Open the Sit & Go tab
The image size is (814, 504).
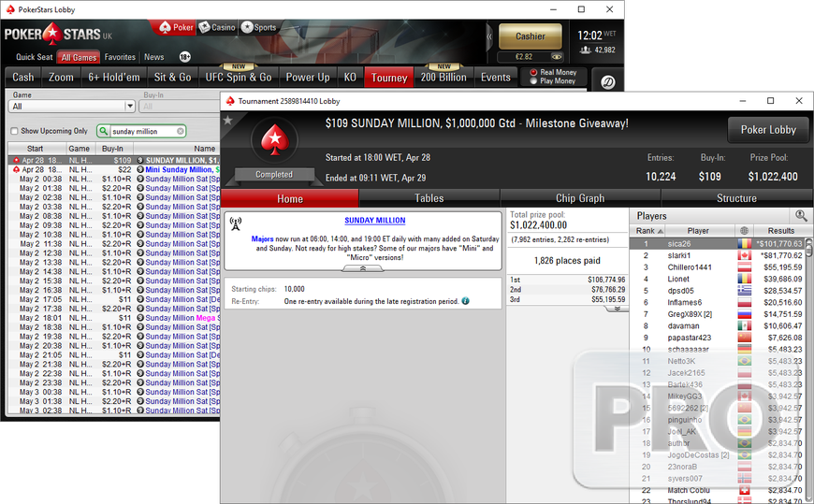pyautogui.click(x=172, y=78)
